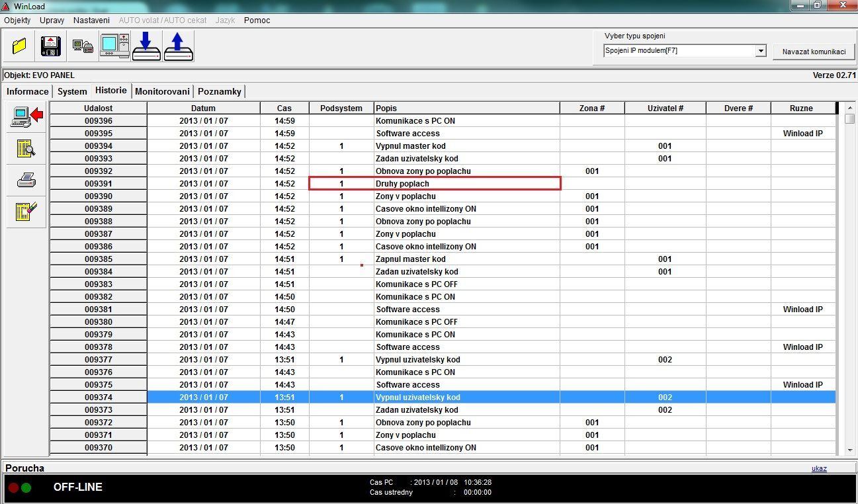The width and height of the screenshot is (858, 504).
Task: Click the floppy disk save icon
Action: [51, 46]
